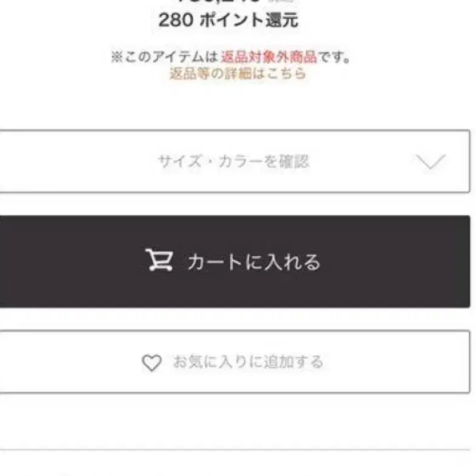Screen dimensions: 476x476
Task: Expand the サイズ・カラーを確認 dropdown
Action: tap(234, 161)
